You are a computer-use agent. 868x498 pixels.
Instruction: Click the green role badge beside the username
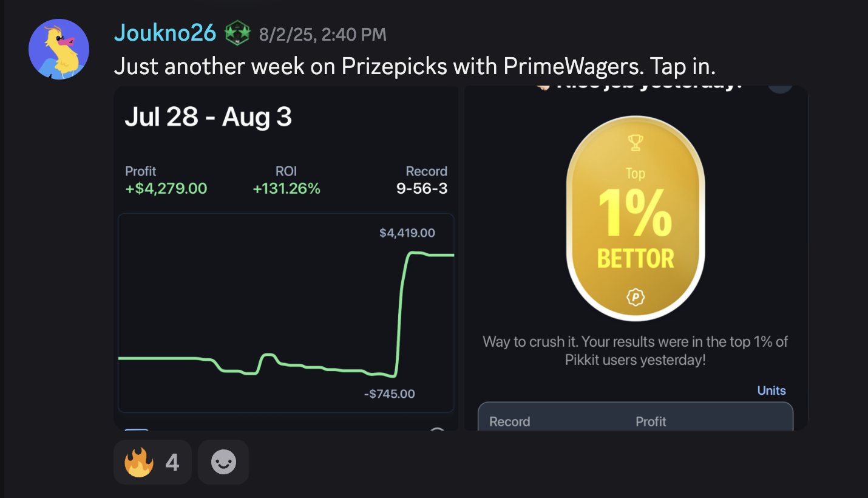[x=237, y=33]
